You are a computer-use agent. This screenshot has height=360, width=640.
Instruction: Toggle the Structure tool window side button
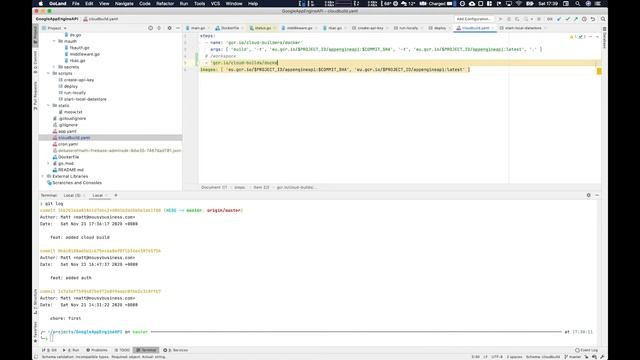[x=35, y=302]
